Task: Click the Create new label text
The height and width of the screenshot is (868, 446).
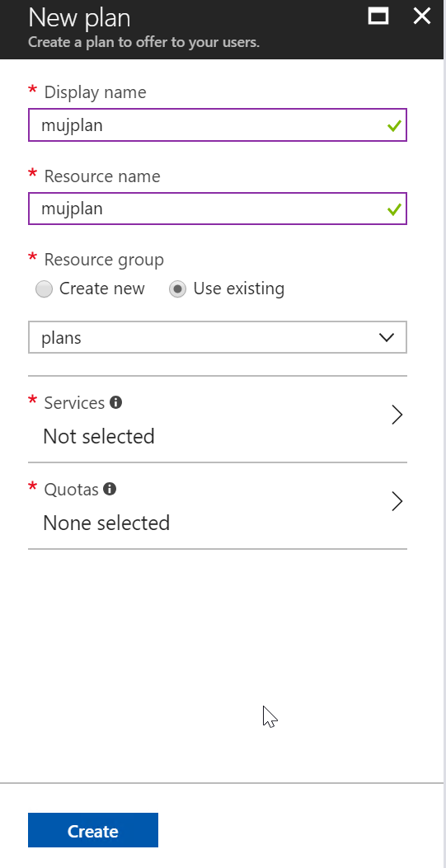Action: 102,289
